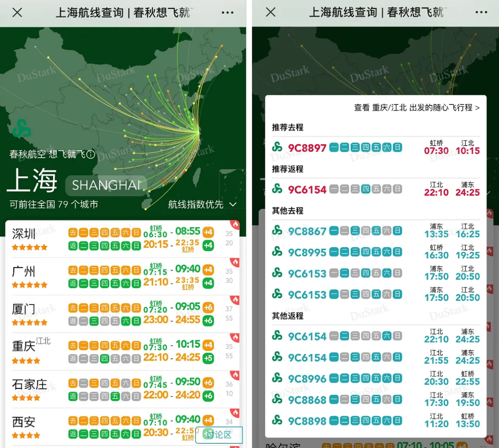Expand the 航线指数优先 sort dropdown
The width and height of the screenshot is (499, 448).
click(x=202, y=204)
